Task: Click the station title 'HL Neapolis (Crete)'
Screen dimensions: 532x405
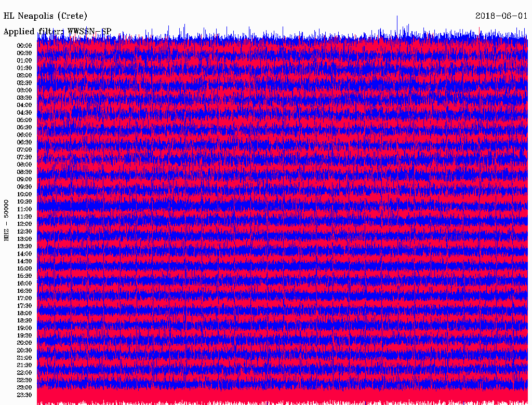Action: 45,16
